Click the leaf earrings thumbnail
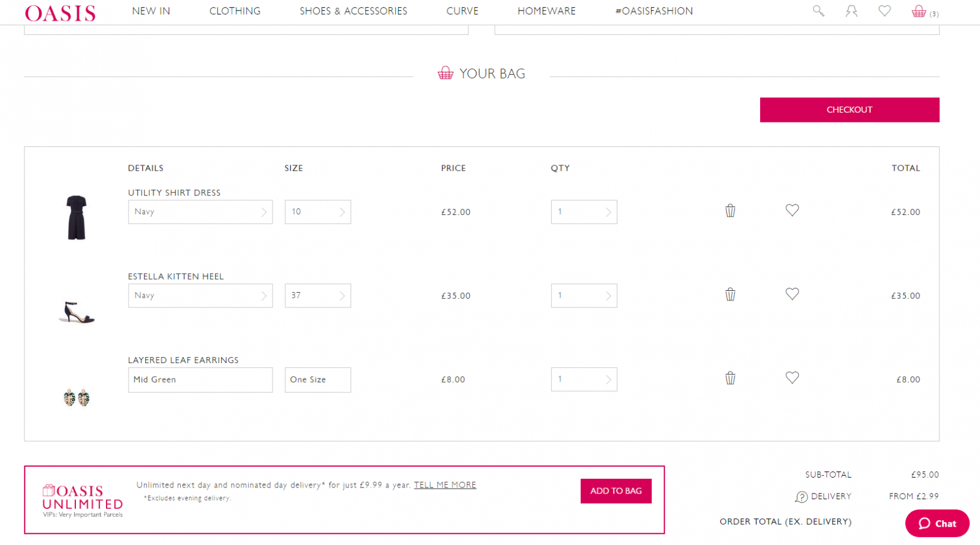980x545 pixels. point(77,397)
